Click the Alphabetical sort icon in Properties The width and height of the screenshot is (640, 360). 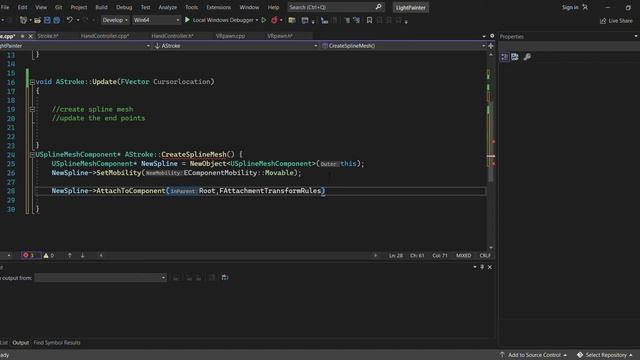click(515, 57)
